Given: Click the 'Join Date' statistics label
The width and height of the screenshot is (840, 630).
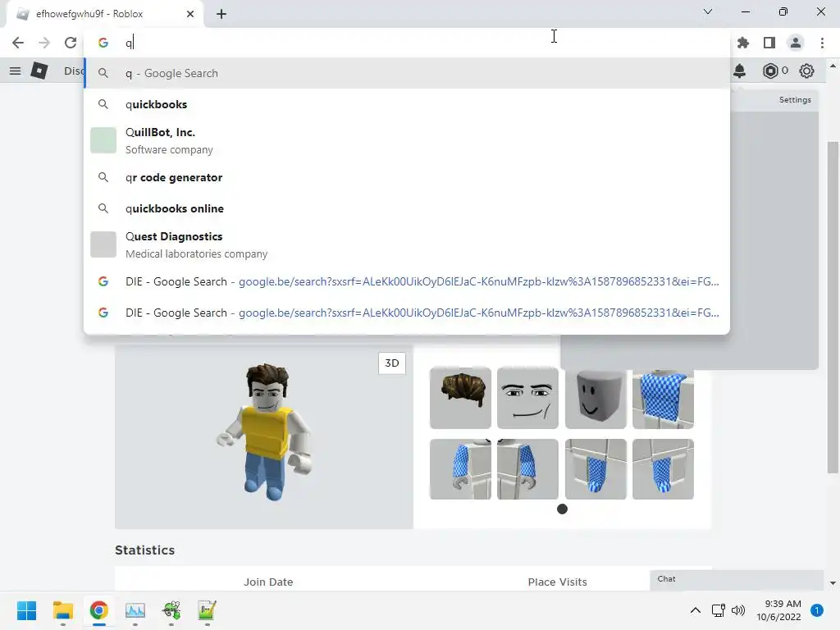Looking at the screenshot, I should (x=268, y=582).
